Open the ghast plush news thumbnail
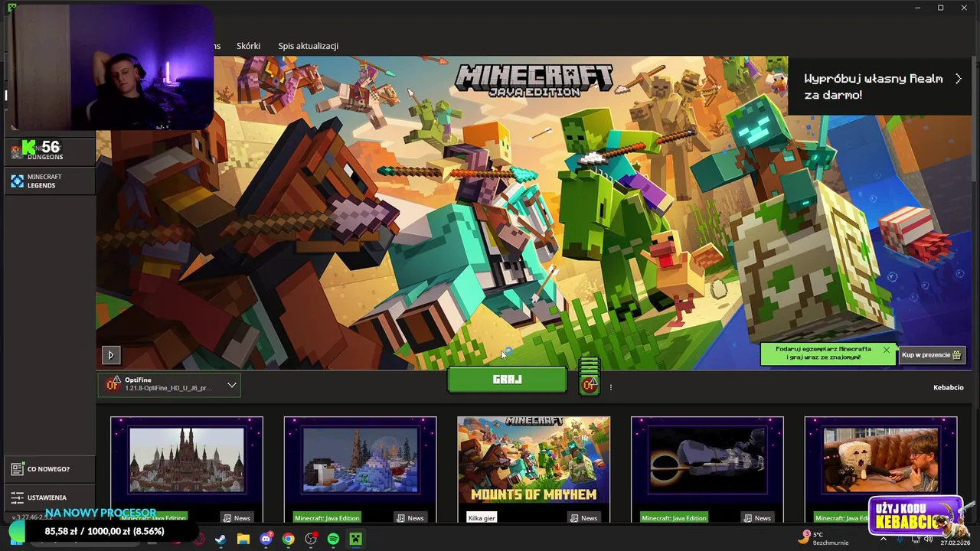 point(880,460)
